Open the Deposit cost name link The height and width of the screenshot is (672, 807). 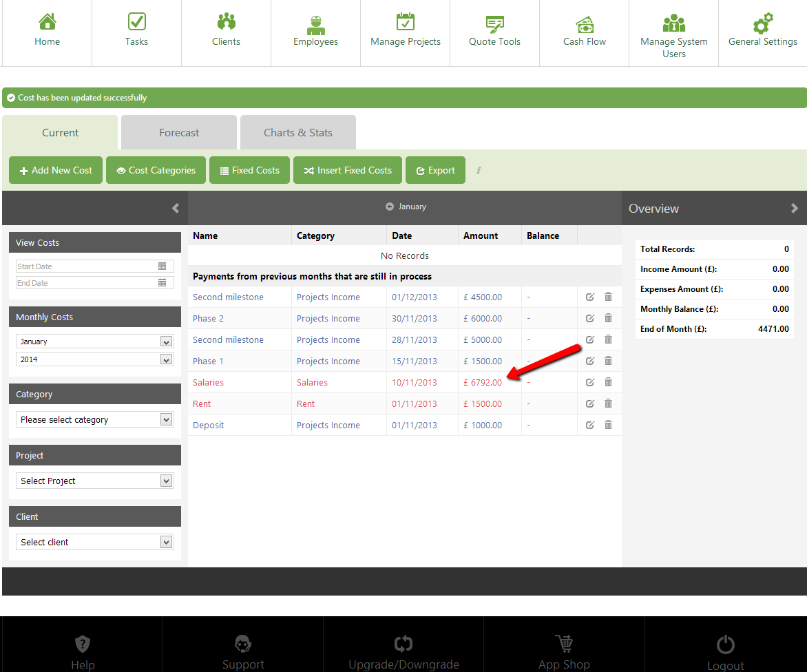click(x=208, y=425)
